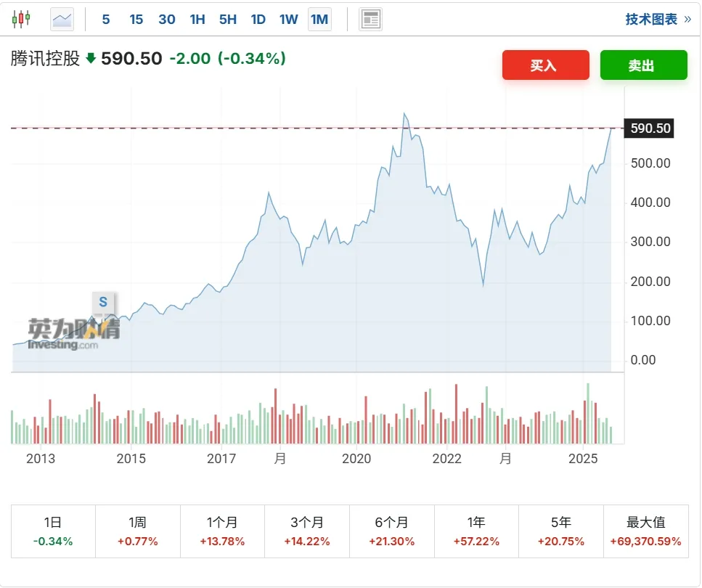Screen dimensions: 702x588
Task: Click the green down arrow beside 腾讯控股
Action: tap(91, 59)
